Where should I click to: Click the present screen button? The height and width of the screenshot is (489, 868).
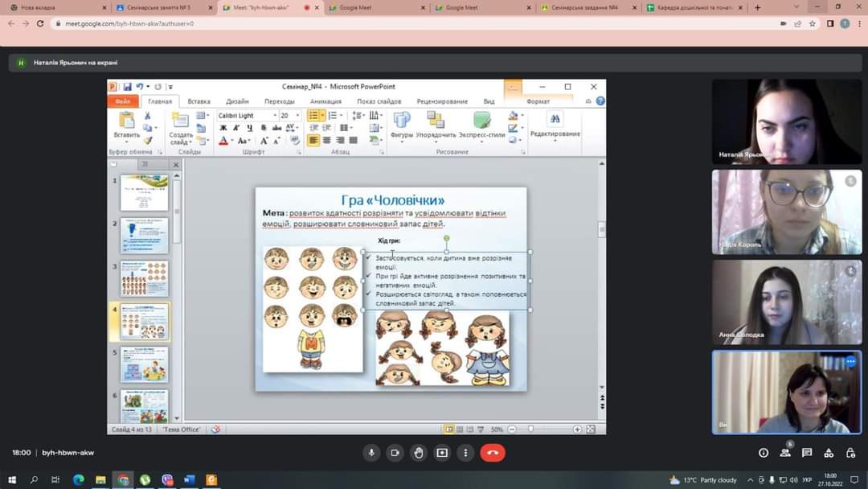pos(442,453)
